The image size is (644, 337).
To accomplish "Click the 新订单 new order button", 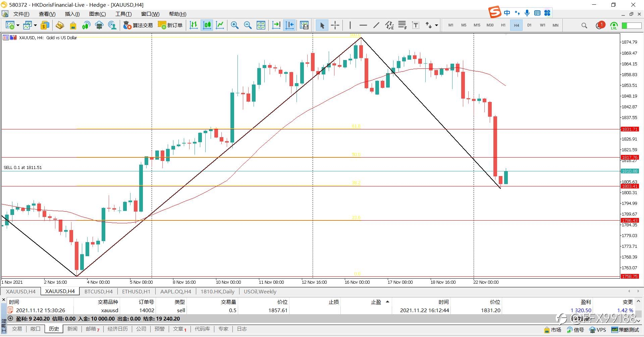I will point(170,25).
